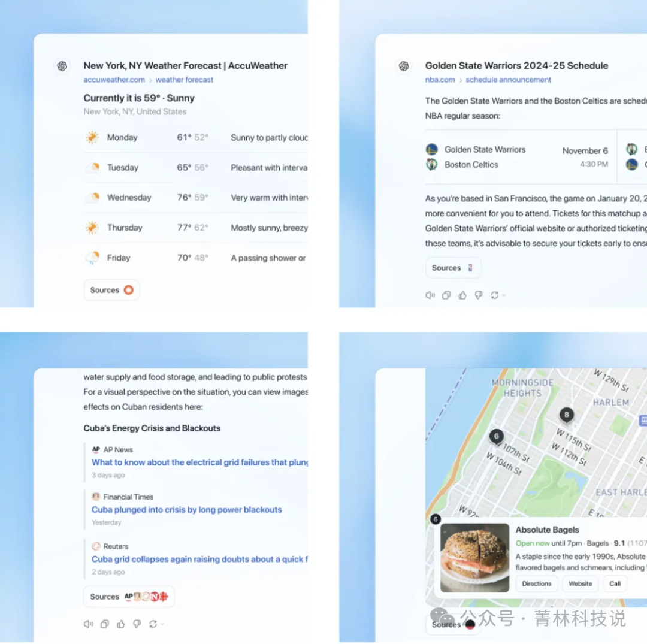
Task: Click Directions for Absolute Bagels
Action: click(536, 583)
